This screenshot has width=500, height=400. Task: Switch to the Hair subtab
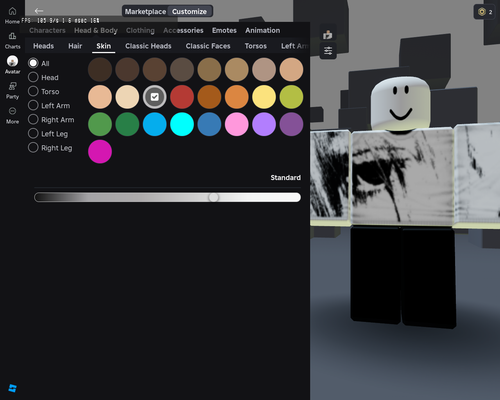point(75,46)
